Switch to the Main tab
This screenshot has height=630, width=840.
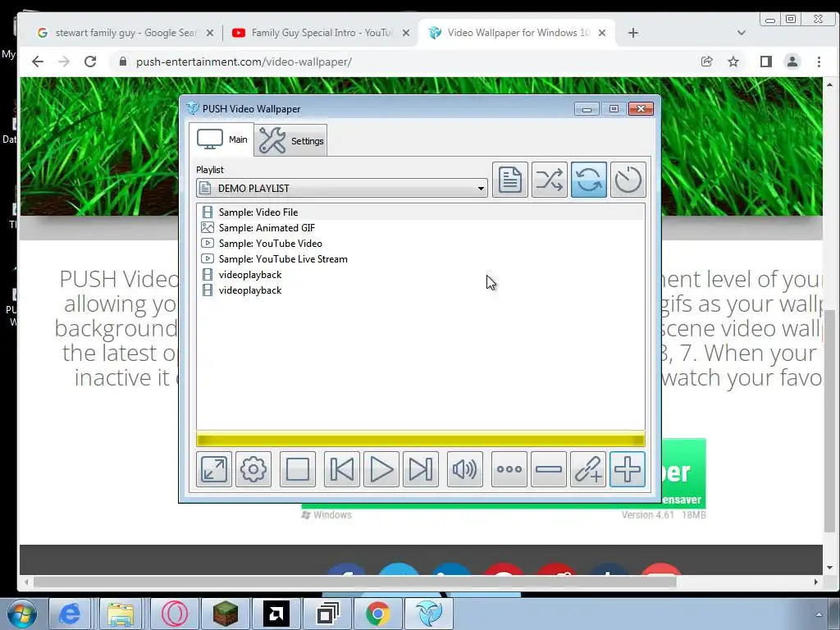(221, 139)
